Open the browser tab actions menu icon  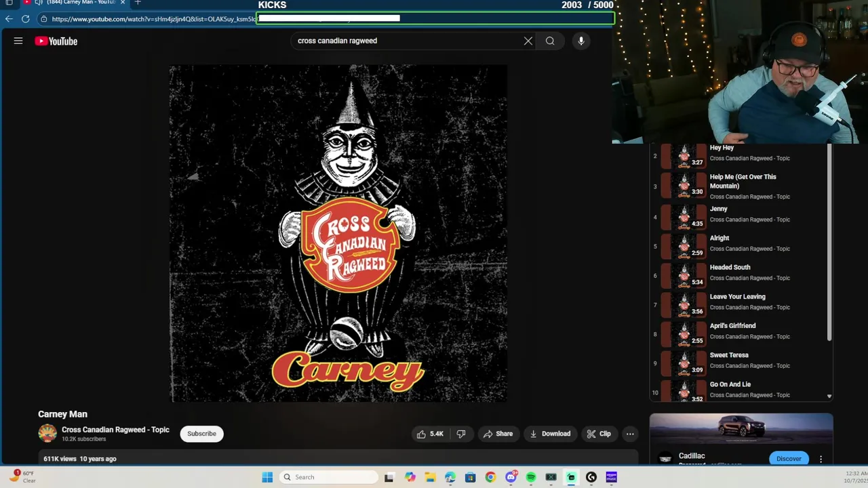(x=9, y=3)
